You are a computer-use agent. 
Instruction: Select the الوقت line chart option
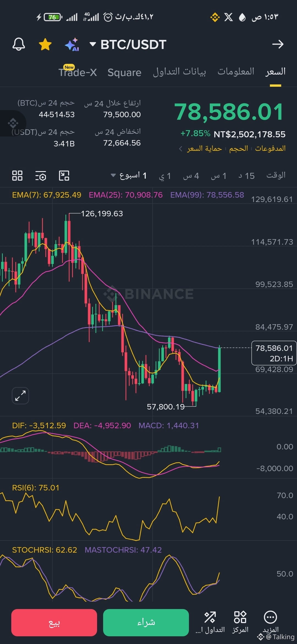tap(276, 175)
